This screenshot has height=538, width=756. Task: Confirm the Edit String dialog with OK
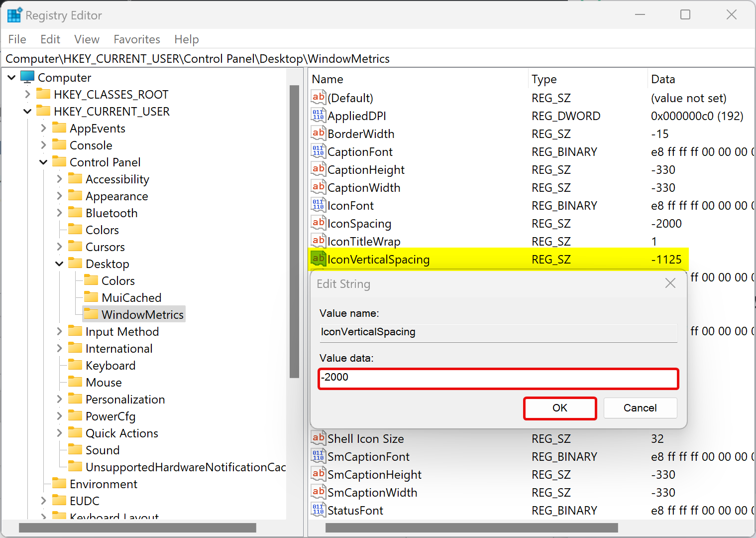click(x=560, y=408)
